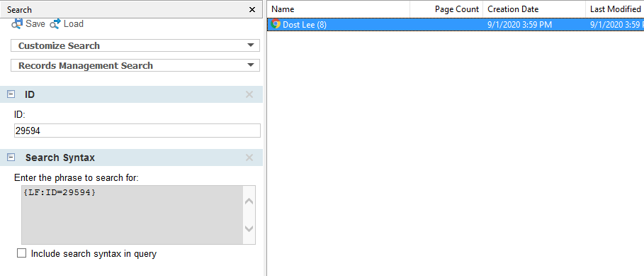Open the Records Management Search dropdown
The height and width of the screenshot is (276, 644).
tap(135, 65)
